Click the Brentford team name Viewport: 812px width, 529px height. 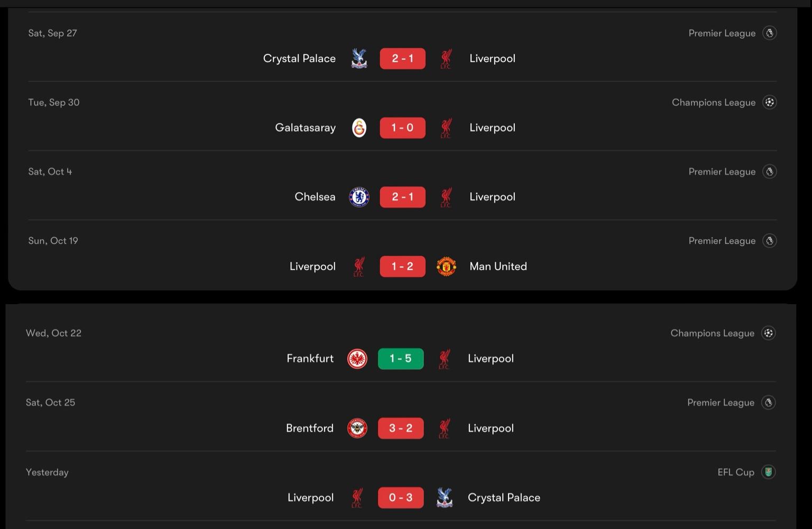click(x=310, y=428)
